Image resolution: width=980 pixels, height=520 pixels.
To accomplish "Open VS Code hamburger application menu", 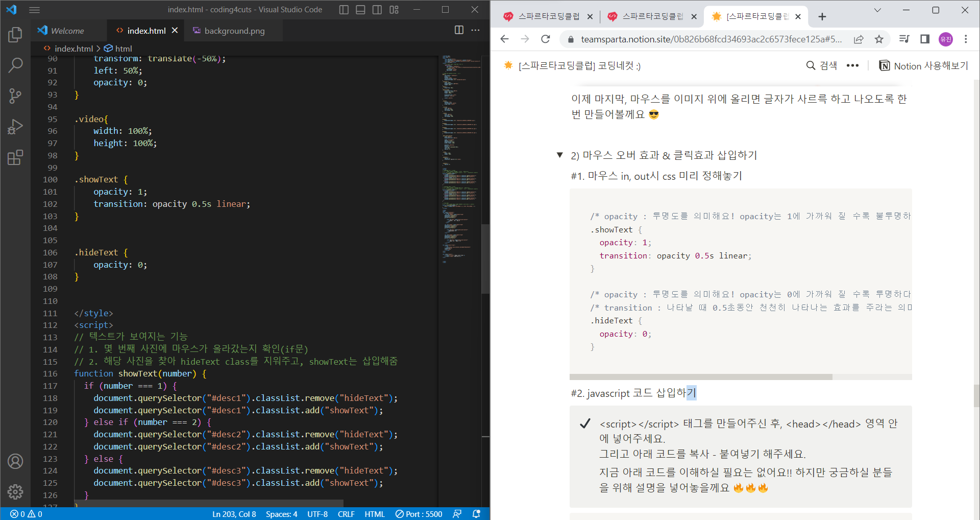I will pyautogui.click(x=34, y=10).
